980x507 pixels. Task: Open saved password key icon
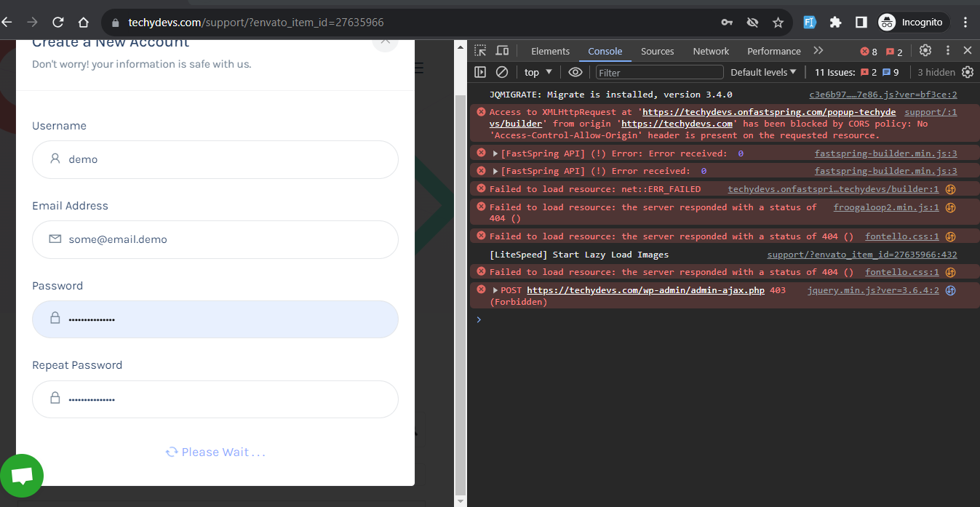click(727, 23)
